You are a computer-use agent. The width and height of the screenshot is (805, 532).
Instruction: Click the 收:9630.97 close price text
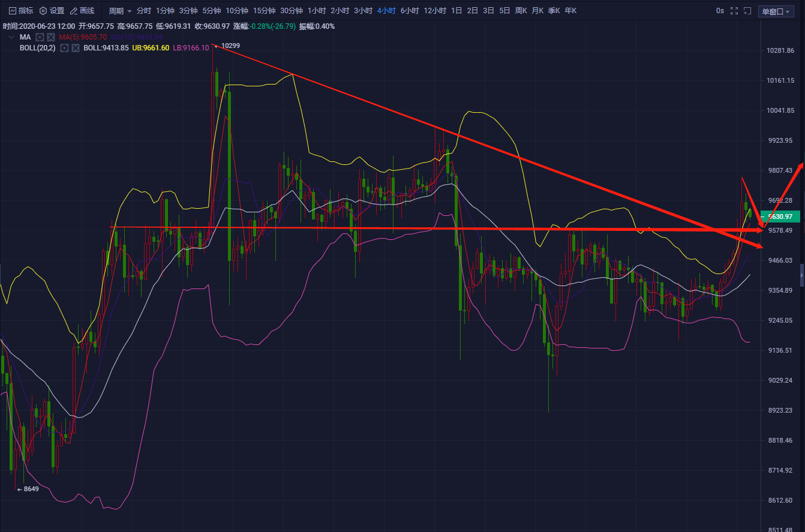pos(212,26)
